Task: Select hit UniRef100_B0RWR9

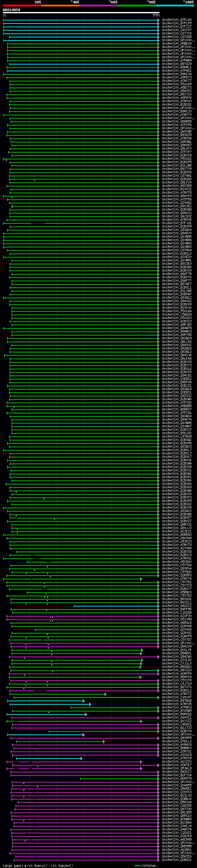Action: [x=177, y=819]
